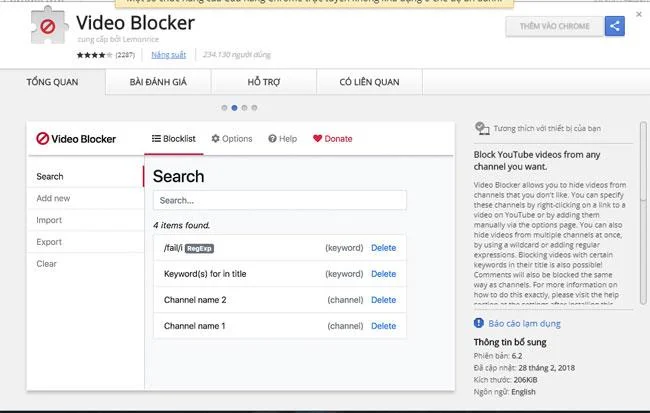Open the Năng suất category link
Screen dimensions: 650x413
[168, 55]
